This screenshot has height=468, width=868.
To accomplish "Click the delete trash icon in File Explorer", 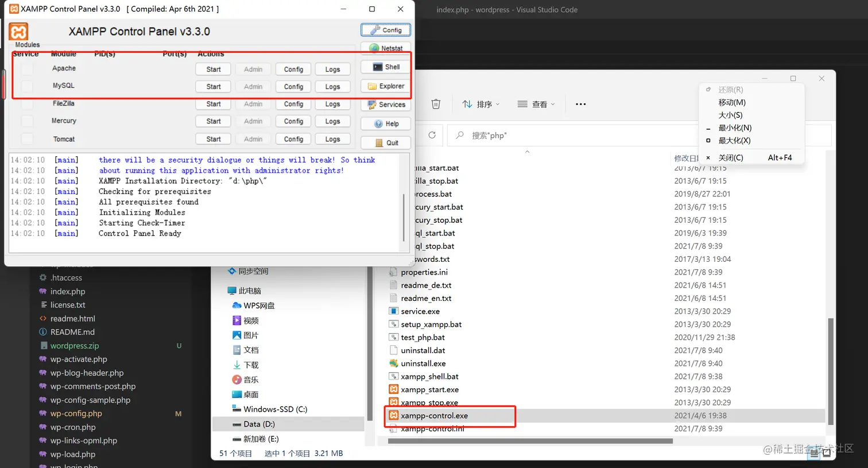I will coord(436,104).
